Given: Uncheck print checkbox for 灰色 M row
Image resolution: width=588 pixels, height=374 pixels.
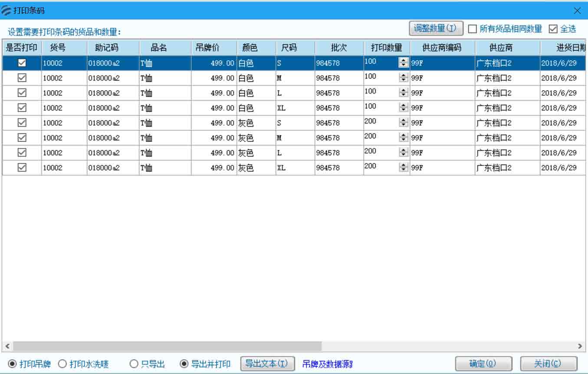Looking at the screenshot, I should [22, 138].
